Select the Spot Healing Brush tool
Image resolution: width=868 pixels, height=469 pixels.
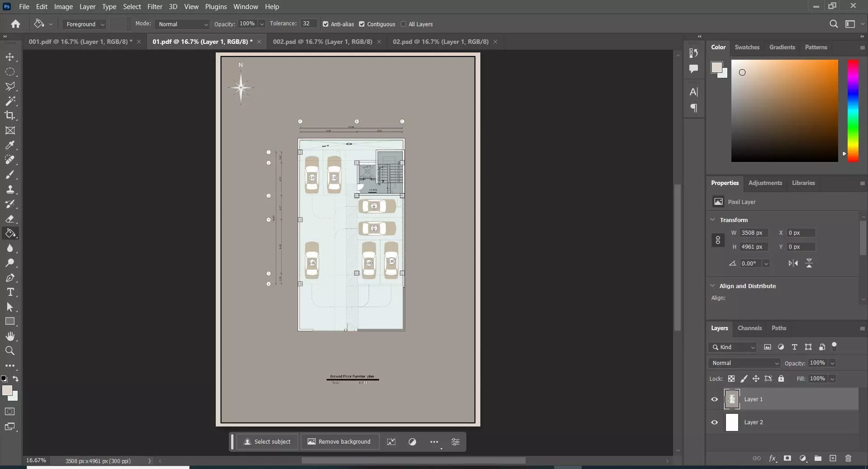tap(10, 160)
